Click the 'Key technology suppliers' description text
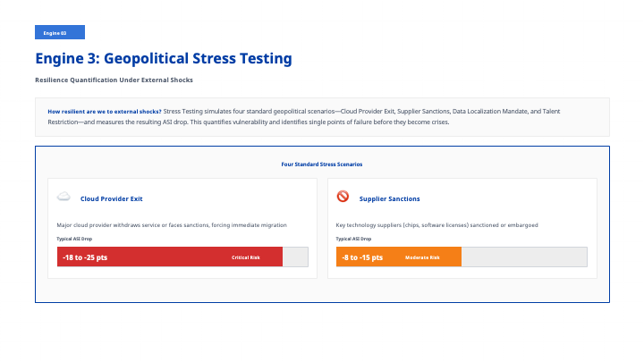This screenshot has width=644, height=362. [437, 224]
